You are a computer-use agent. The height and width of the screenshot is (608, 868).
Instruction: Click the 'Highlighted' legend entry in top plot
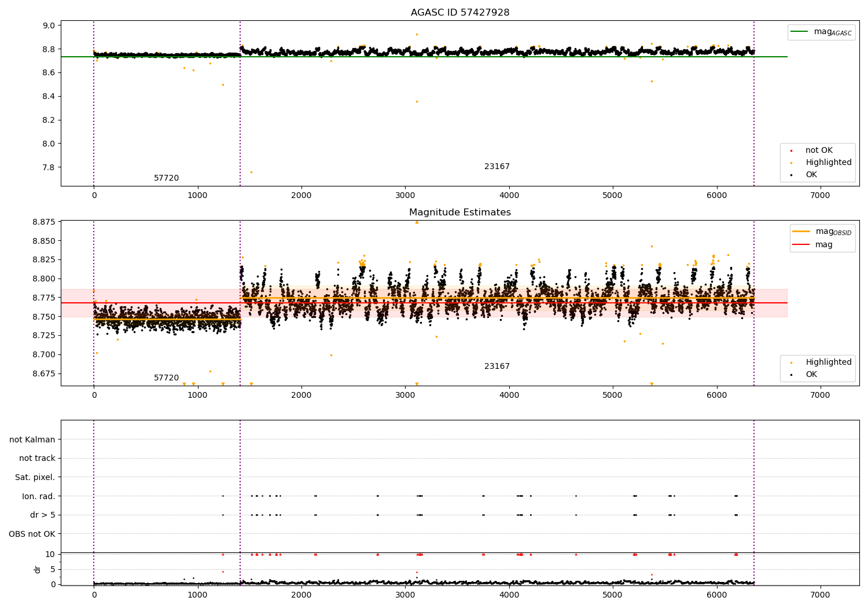[828, 163]
